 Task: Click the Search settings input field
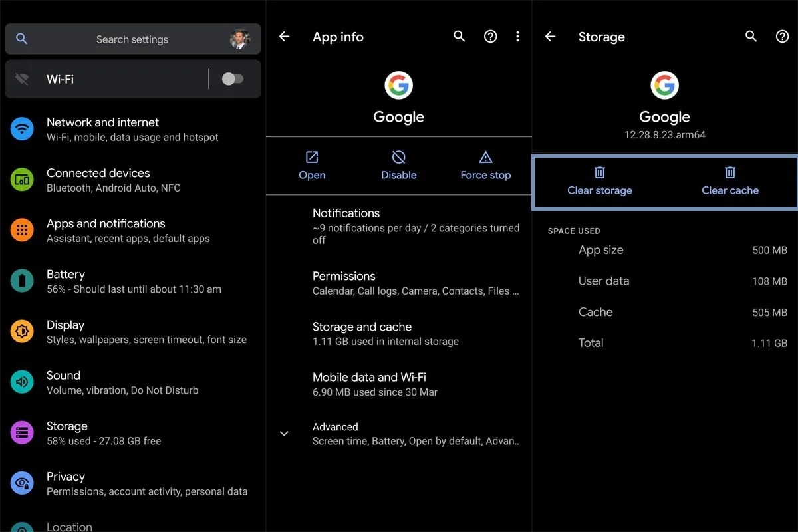tap(133, 39)
